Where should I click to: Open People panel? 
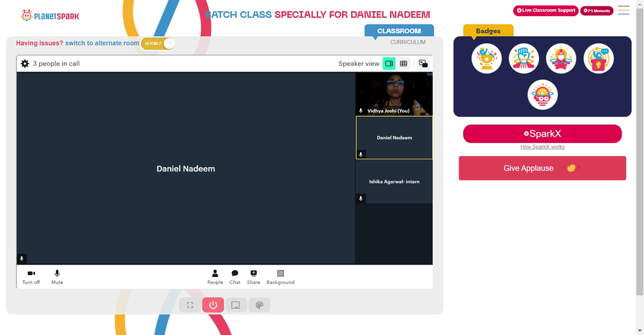215,277
